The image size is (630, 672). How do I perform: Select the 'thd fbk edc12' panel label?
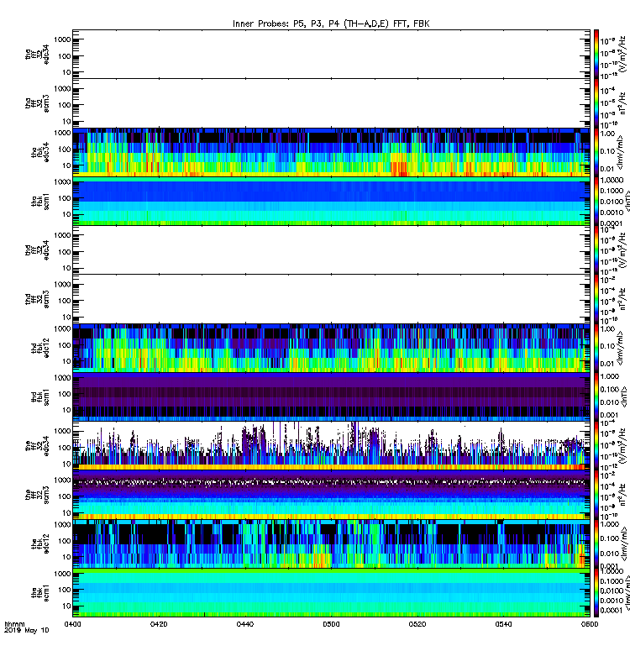[39, 348]
